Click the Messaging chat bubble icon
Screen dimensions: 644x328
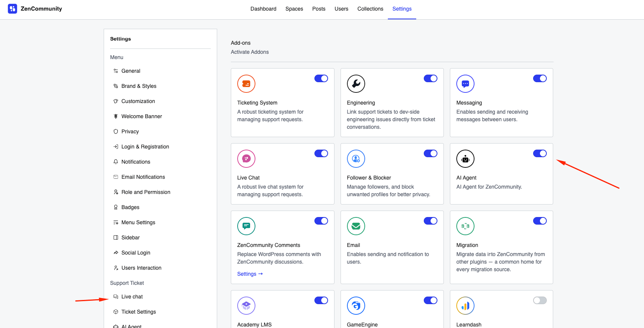[465, 84]
